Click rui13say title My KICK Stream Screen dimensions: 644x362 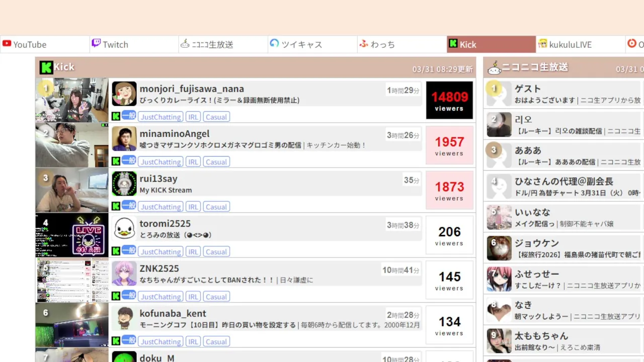166,190
